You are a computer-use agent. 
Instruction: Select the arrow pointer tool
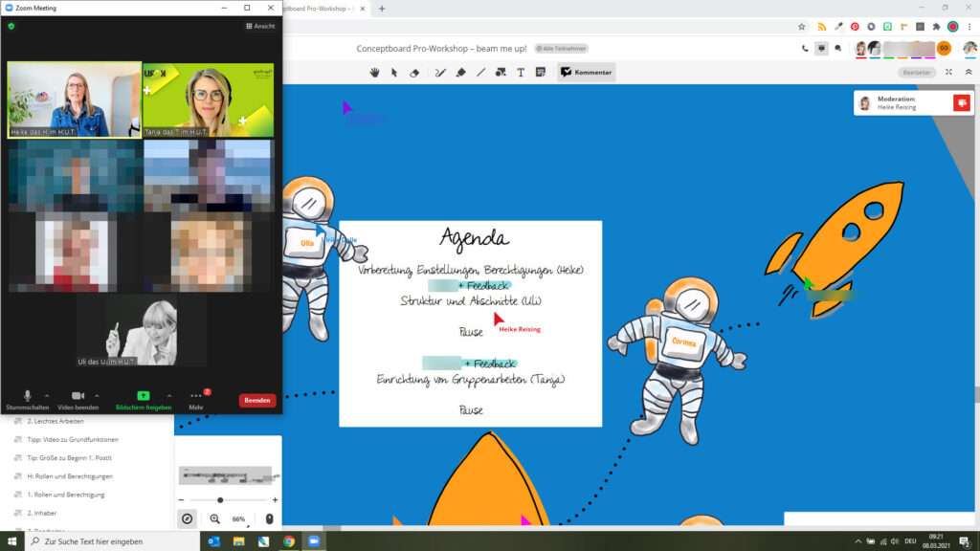[394, 73]
